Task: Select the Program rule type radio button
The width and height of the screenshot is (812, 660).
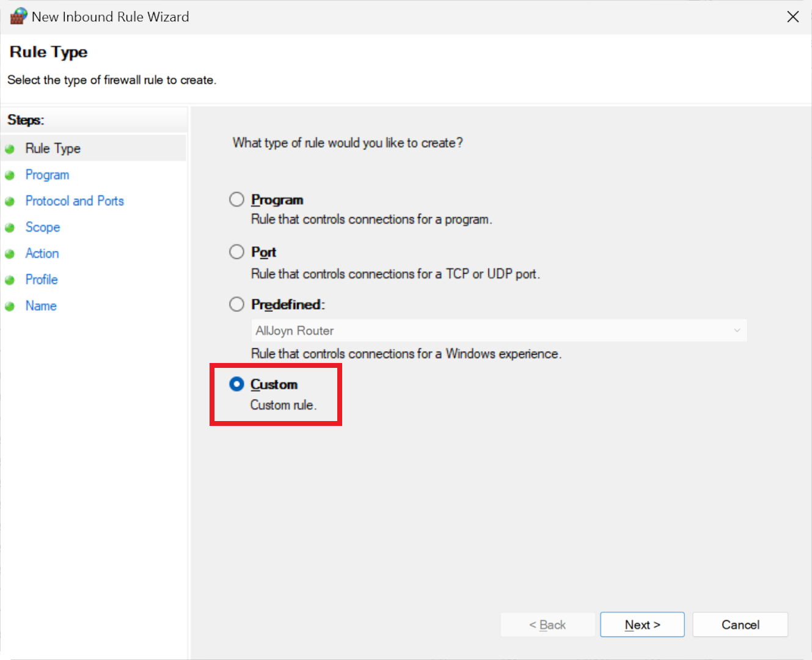Action: pyautogui.click(x=236, y=200)
